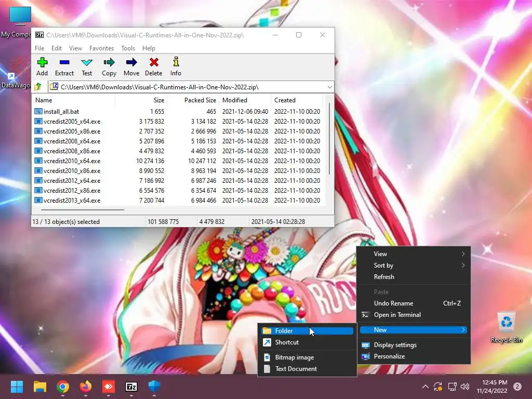Open the volume control in system tray

(x=465, y=387)
